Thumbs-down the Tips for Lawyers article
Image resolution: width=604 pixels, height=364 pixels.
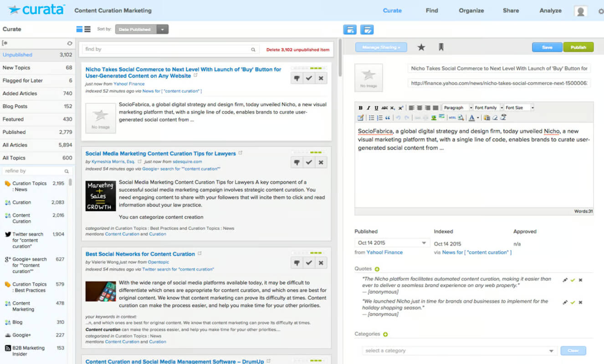297,162
